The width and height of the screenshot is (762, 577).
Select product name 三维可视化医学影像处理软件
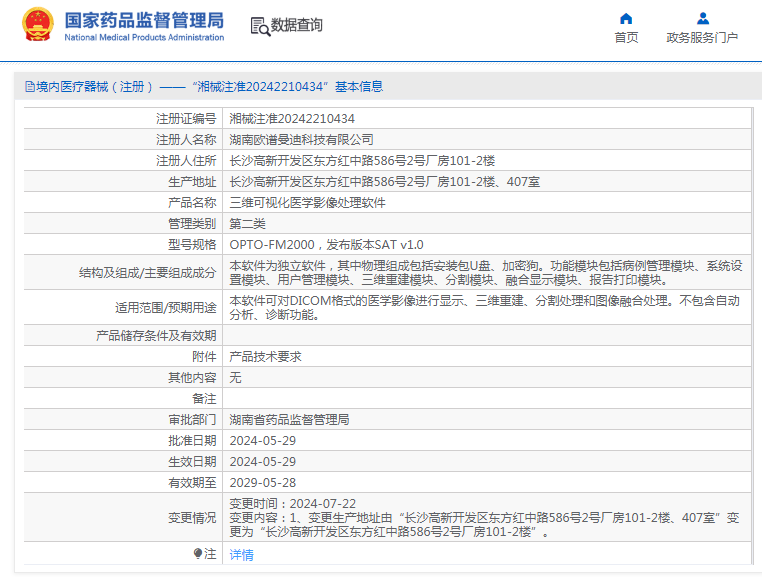pyautogui.click(x=307, y=203)
